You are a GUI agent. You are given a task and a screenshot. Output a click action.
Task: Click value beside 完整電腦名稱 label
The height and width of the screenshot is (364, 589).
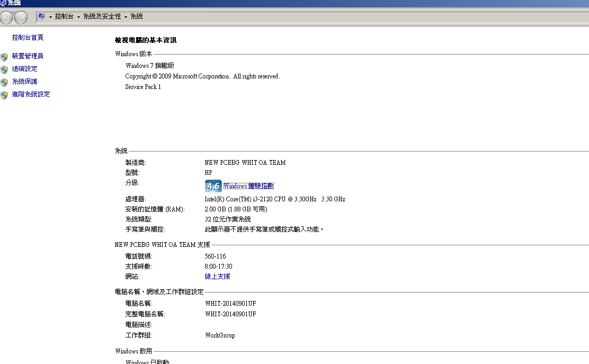pos(230,314)
